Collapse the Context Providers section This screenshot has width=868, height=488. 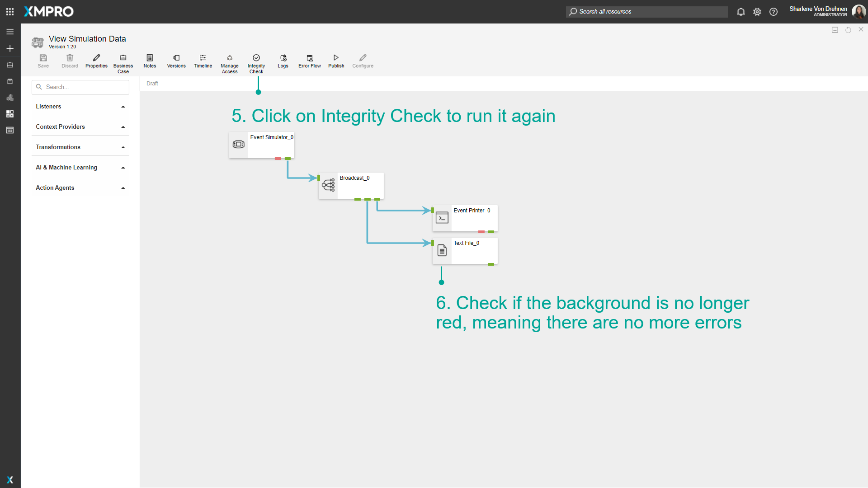123,127
